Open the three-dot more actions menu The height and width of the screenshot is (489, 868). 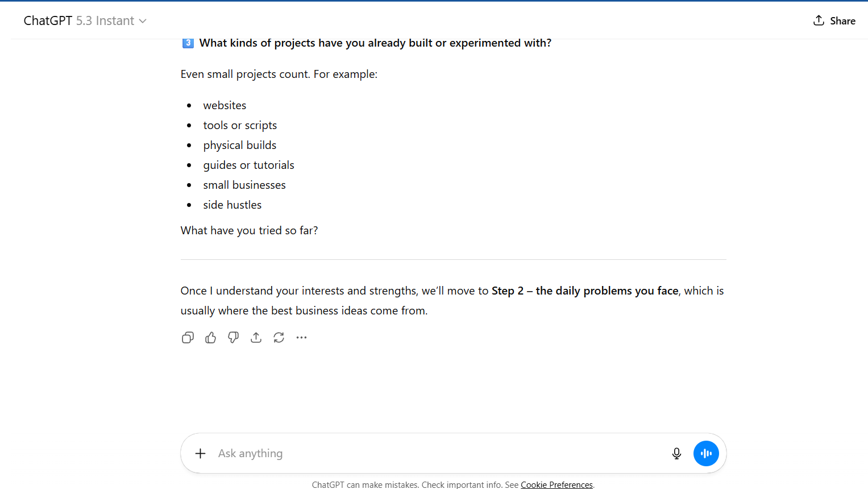302,338
